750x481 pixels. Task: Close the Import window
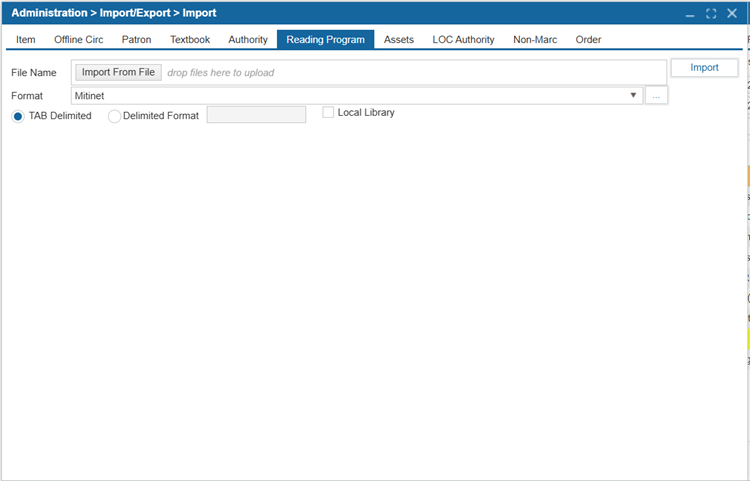point(732,14)
